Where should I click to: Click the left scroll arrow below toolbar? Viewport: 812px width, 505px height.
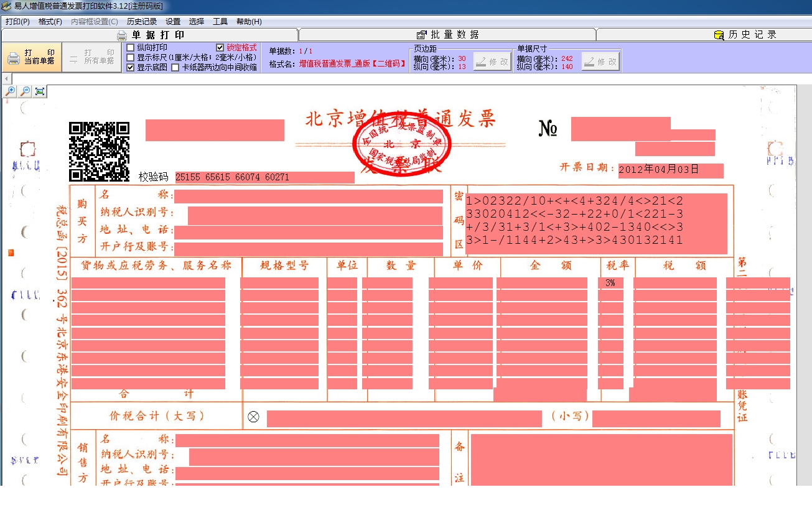(x=6, y=79)
